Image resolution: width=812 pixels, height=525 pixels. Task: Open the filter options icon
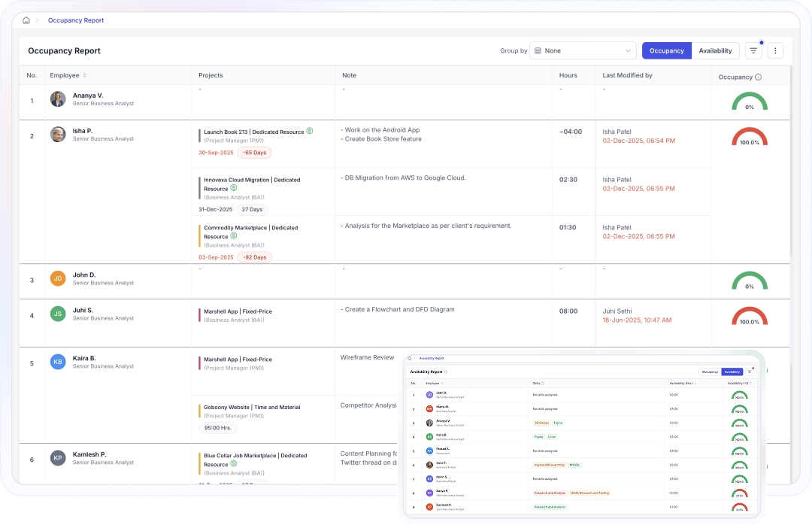753,51
